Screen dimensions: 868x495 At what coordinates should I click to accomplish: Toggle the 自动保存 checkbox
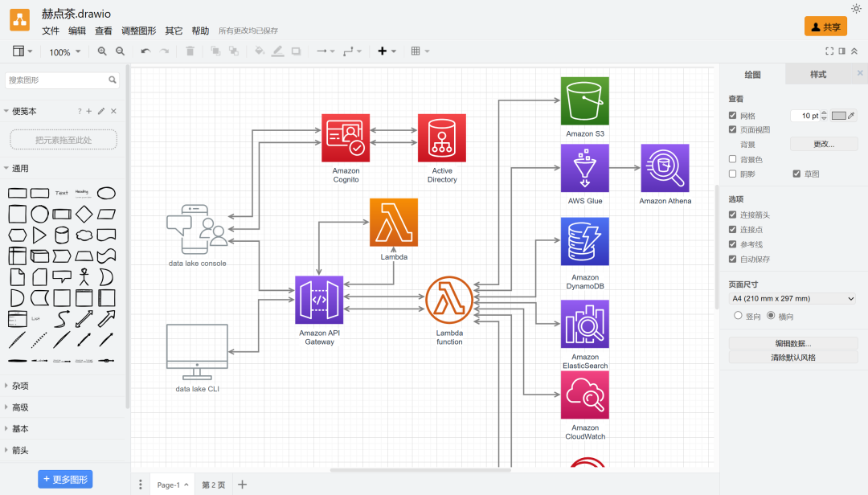[732, 259]
